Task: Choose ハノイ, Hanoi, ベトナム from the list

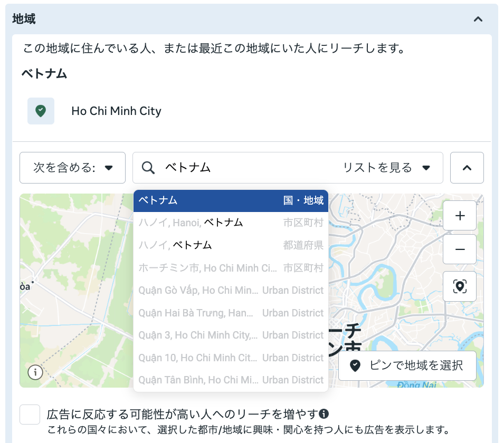Action: 231,223
